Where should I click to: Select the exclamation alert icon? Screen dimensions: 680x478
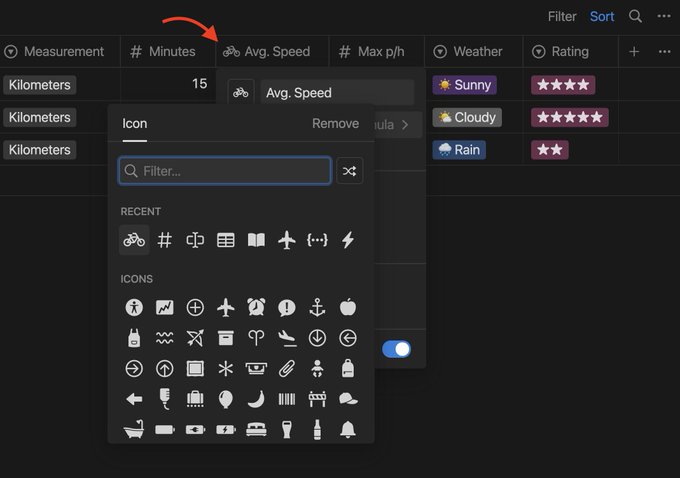tap(287, 308)
